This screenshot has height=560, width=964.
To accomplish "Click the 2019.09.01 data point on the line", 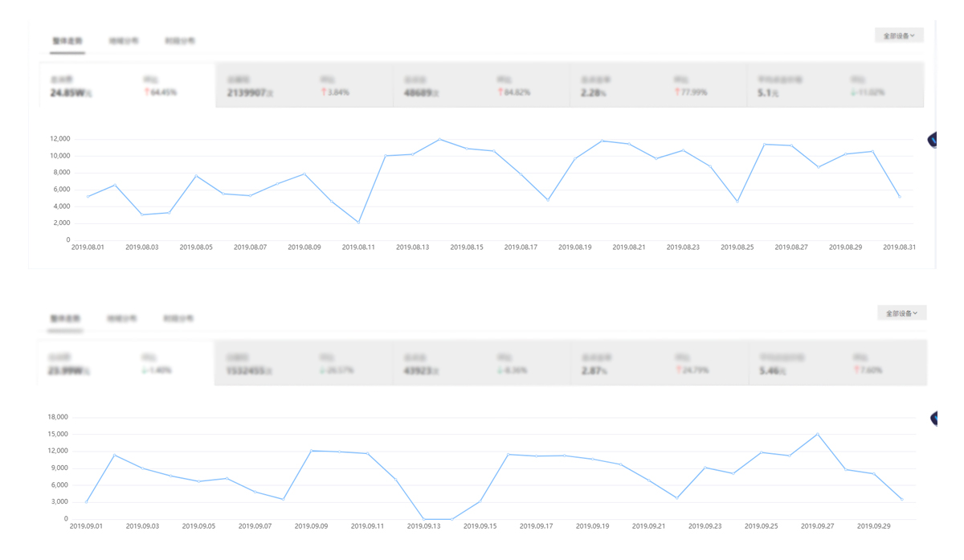I will click(x=87, y=502).
